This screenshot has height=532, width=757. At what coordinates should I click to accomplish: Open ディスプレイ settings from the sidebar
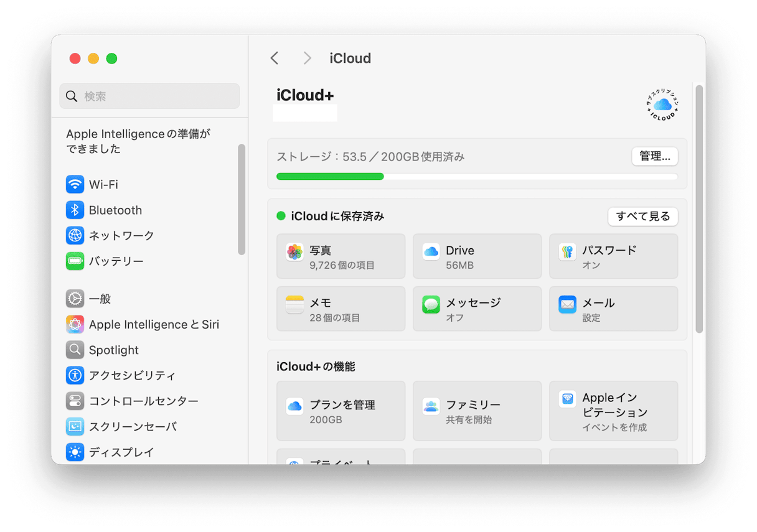75,452
